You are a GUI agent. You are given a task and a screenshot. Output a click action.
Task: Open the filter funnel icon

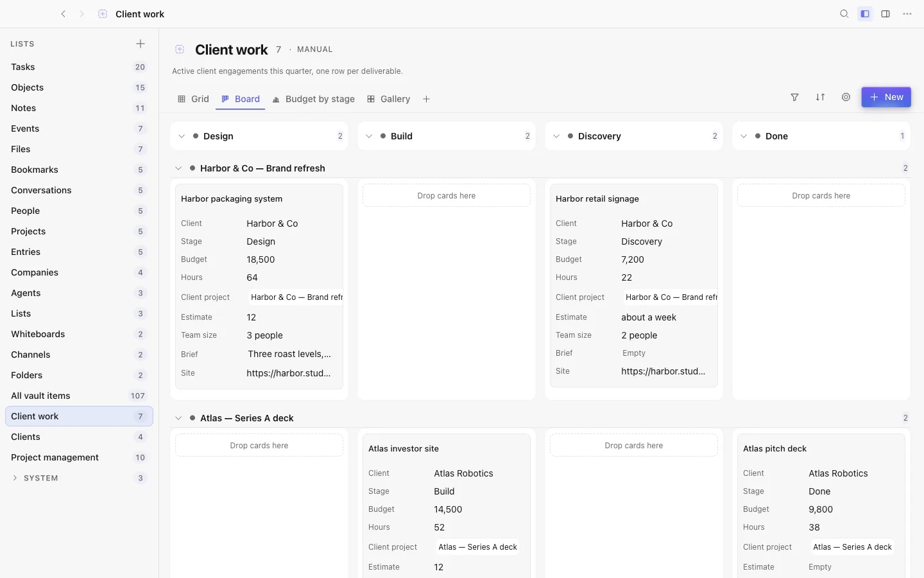click(x=794, y=97)
